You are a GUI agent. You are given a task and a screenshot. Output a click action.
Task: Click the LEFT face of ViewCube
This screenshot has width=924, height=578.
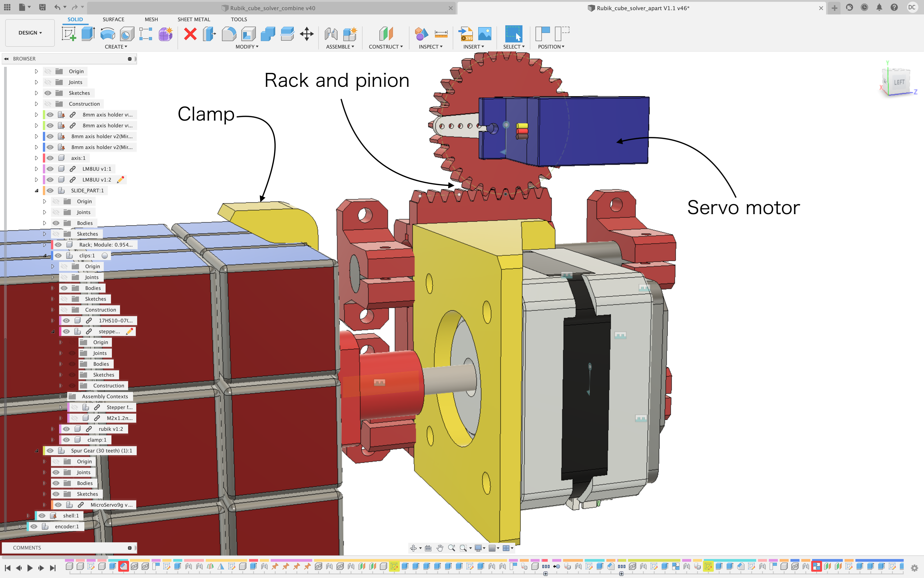point(899,82)
